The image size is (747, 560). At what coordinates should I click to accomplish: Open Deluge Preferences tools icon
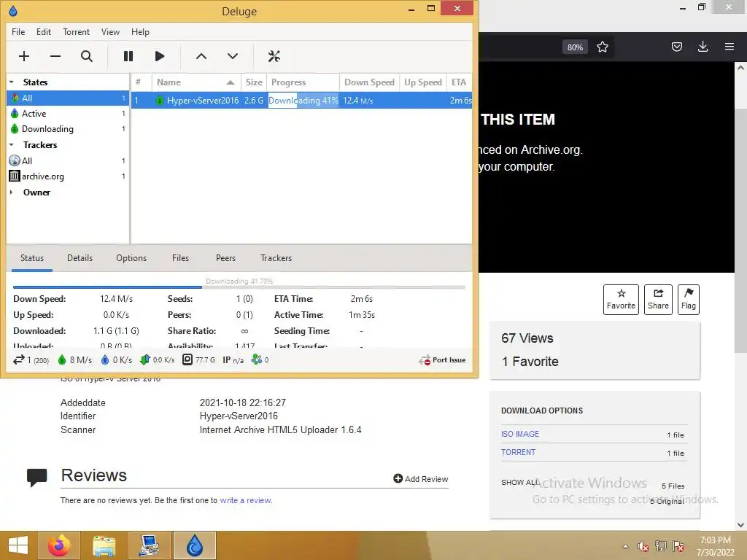coord(274,56)
